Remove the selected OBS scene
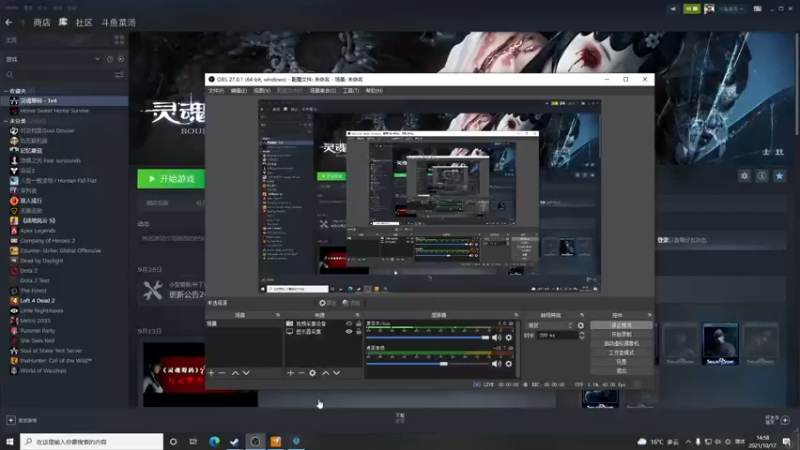This screenshot has width=800, height=450. [x=222, y=373]
